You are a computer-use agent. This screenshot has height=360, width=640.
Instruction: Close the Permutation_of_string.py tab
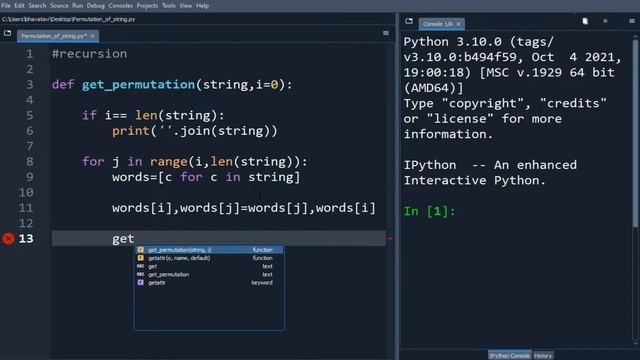click(x=93, y=36)
